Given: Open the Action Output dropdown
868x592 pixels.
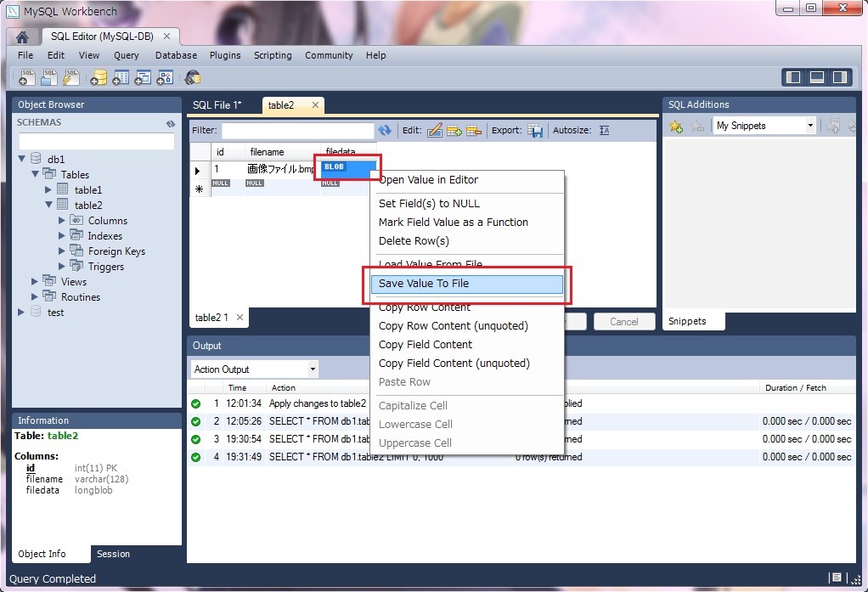Looking at the screenshot, I should (313, 369).
